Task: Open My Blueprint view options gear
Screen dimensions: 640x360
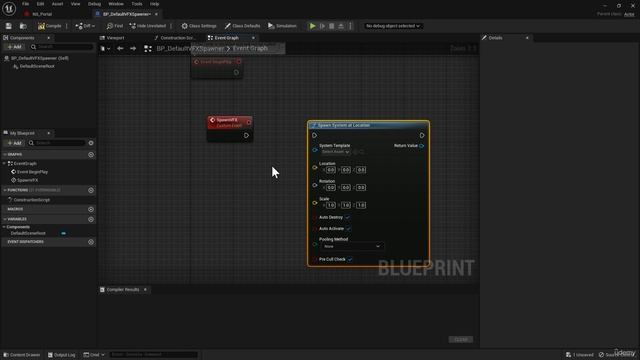Action: coord(91,143)
